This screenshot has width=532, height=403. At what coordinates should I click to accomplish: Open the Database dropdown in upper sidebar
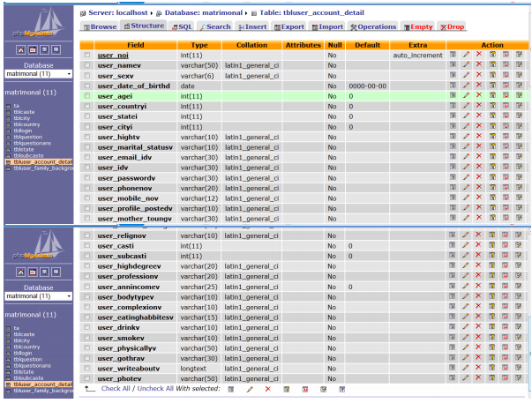[x=38, y=74]
